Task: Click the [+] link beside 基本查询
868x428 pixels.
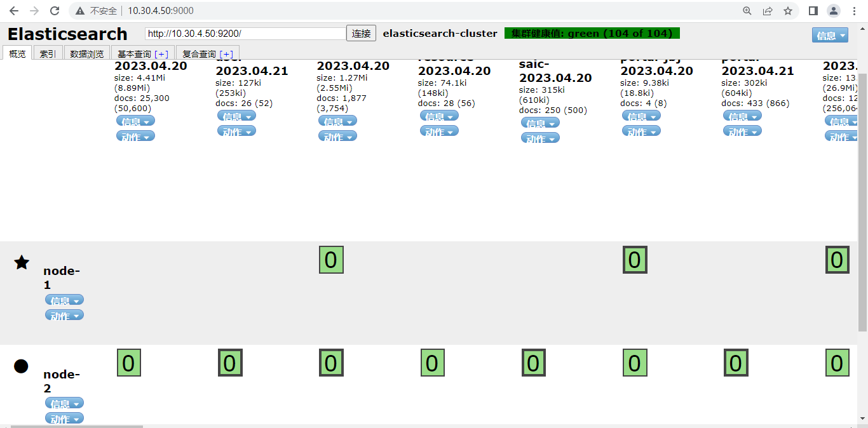Action: (161, 54)
